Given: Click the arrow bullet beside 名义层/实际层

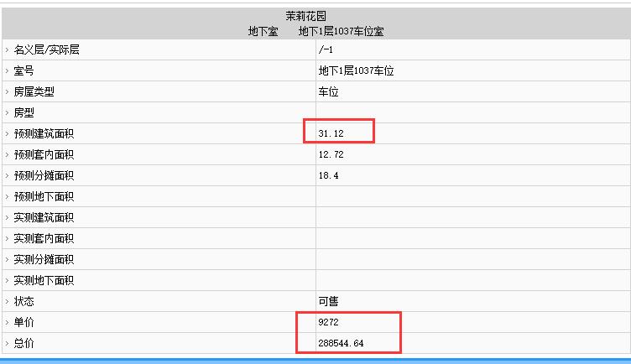Looking at the screenshot, I should pos(7,49).
